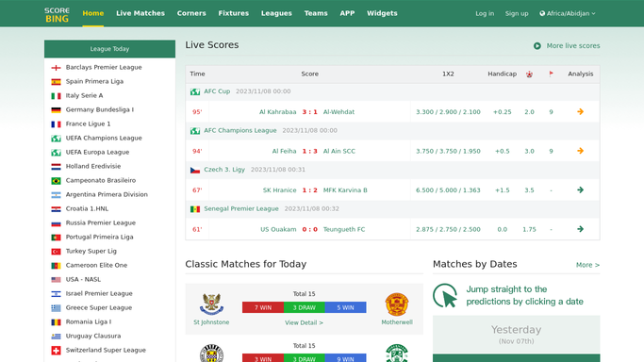The width and height of the screenshot is (644, 362).
Task: Click odds 3.300 / 2.900 / 2.100
Action: (x=448, y=112)
